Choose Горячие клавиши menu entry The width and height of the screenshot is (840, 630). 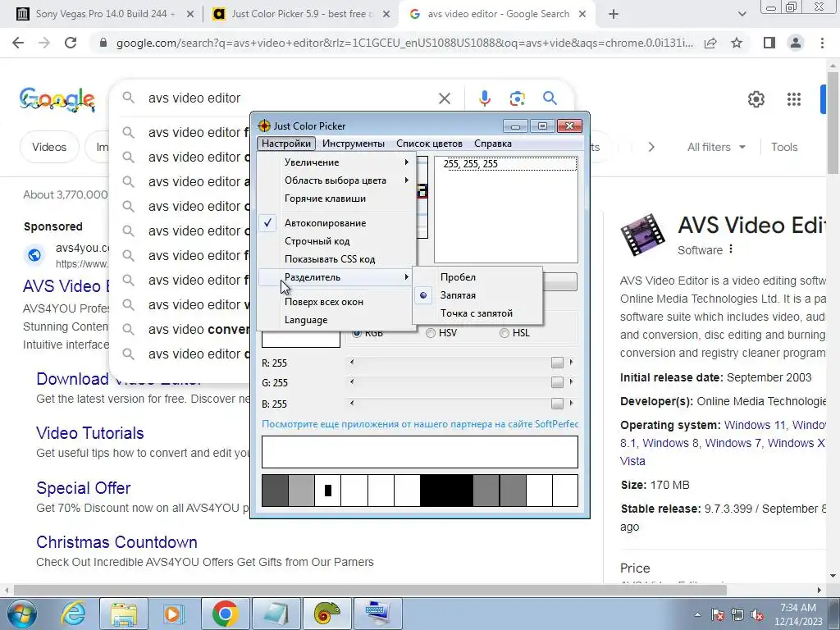[336, 199]
